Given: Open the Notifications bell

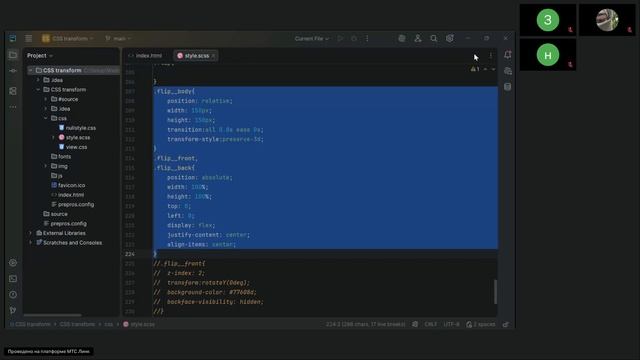Looking at the screenshot, I should coord(508,55).
